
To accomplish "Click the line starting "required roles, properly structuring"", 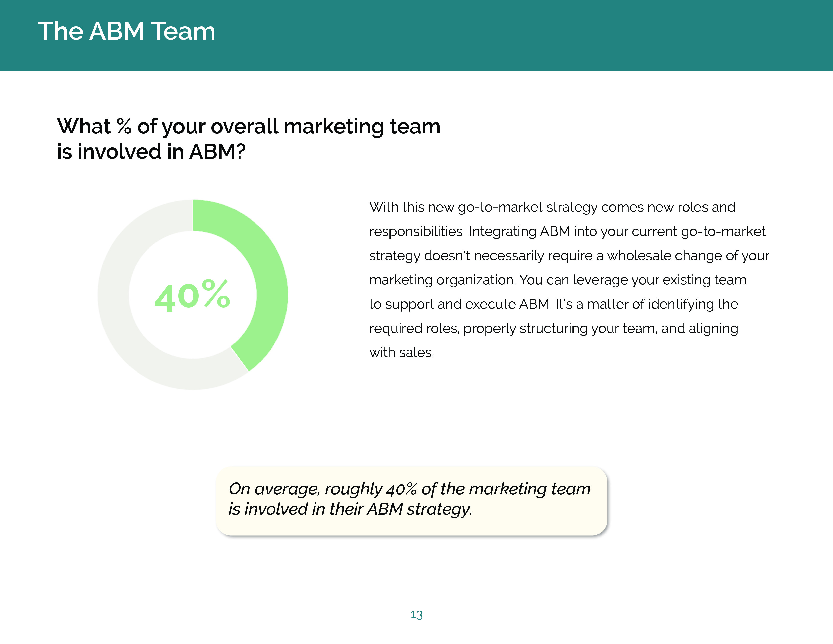I will coord(553,329).
